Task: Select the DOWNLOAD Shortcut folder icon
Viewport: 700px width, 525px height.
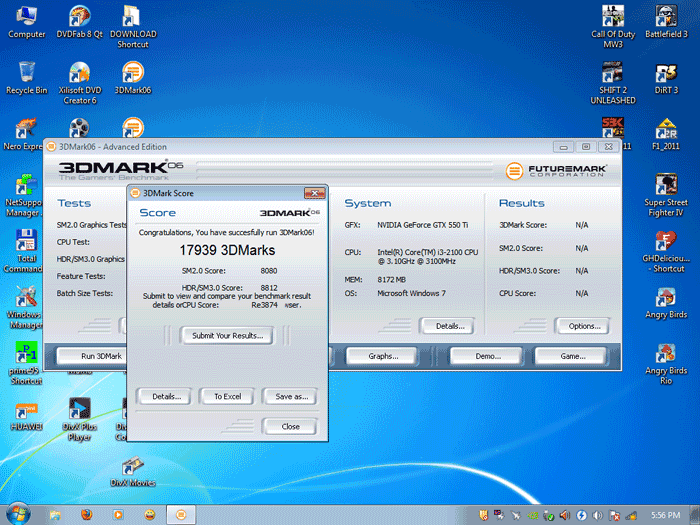Action: pos(133,27)
